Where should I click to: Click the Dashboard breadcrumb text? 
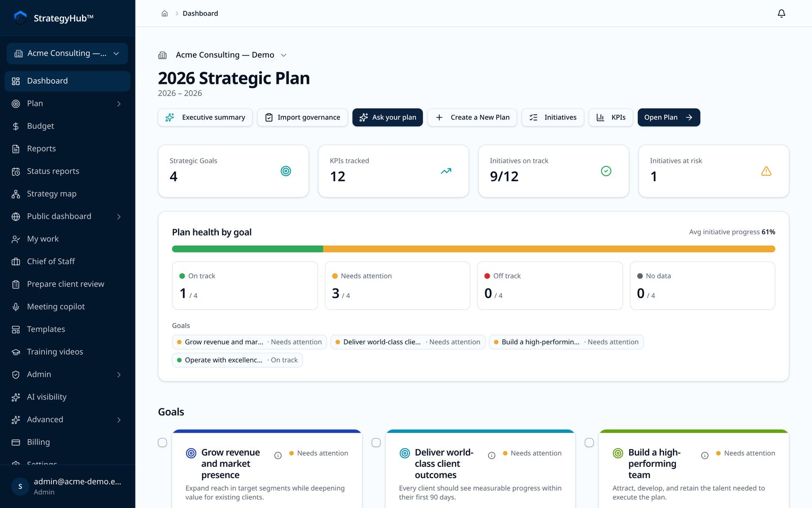pos(200,13)
